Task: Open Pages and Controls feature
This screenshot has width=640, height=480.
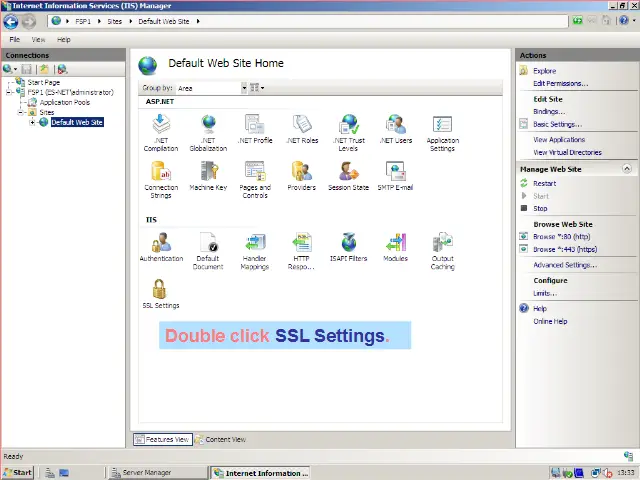Action: click(255, 180)
